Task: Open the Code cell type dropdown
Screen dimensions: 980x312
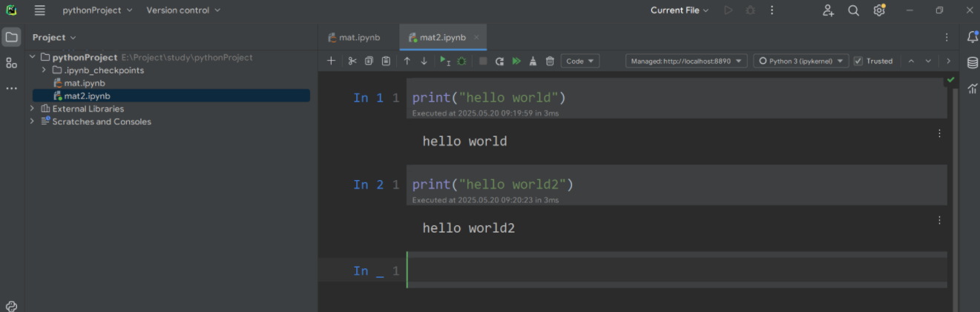Action: coord(580,61)
